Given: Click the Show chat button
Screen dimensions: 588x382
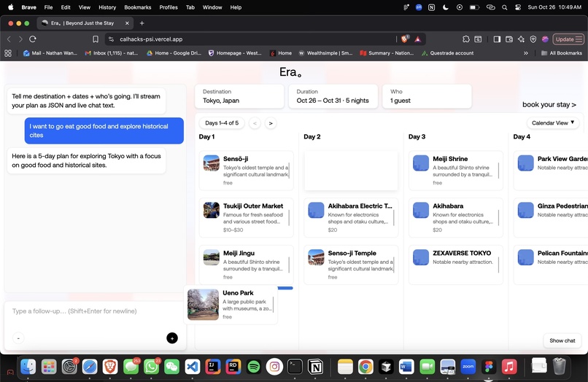Looking at the screenshot, I should [x=562, y=340].
